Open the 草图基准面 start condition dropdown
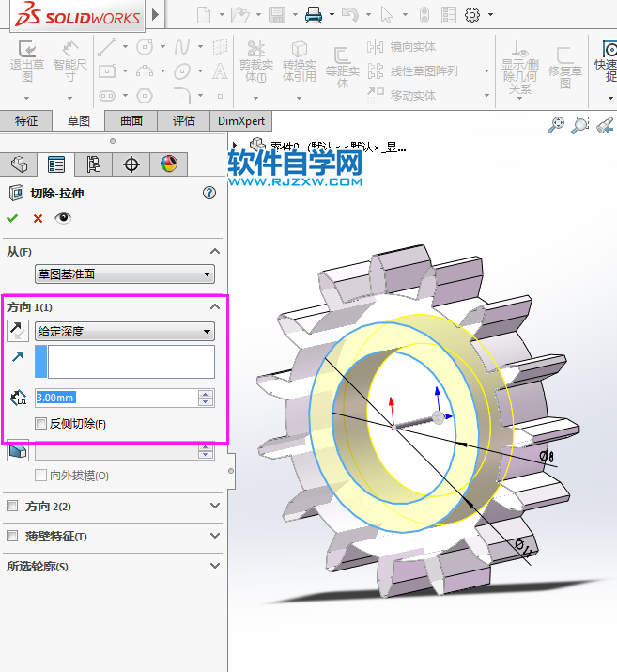The image size is (617, 672). [125, 273]
